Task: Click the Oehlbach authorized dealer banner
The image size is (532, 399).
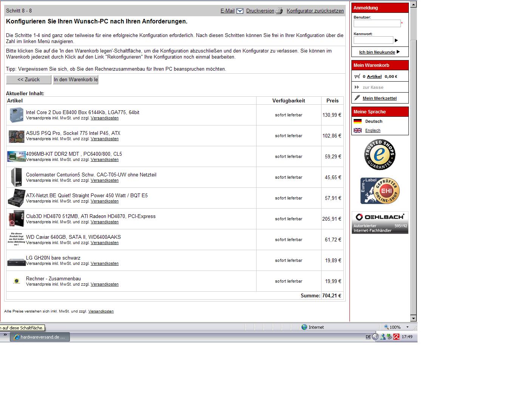Action: point(380,223)
